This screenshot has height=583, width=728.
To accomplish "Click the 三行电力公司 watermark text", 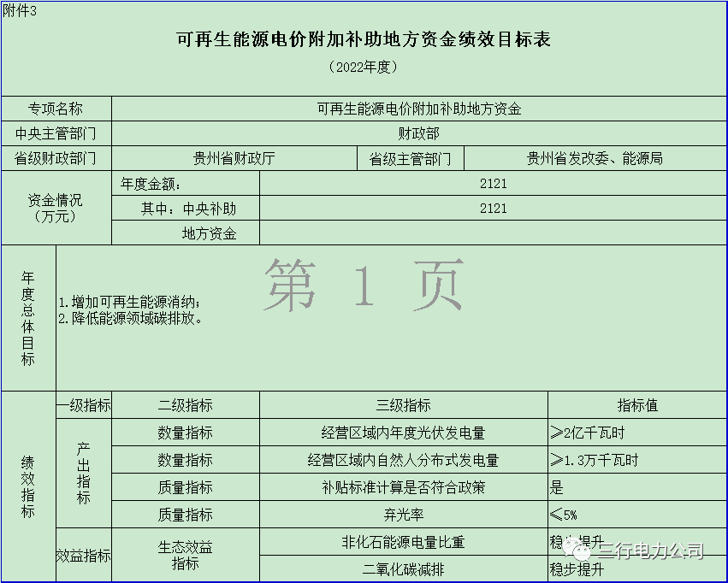I will pos(650,551).
